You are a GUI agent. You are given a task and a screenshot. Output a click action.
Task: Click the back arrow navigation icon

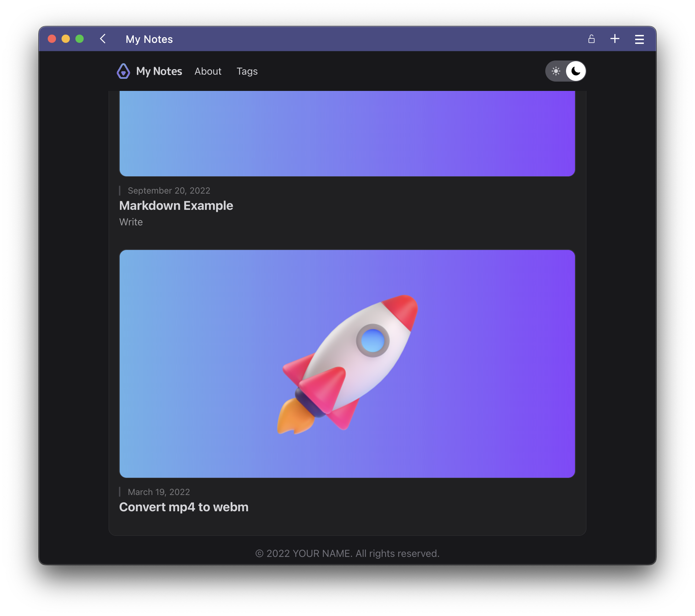click(x=102, y=39)
